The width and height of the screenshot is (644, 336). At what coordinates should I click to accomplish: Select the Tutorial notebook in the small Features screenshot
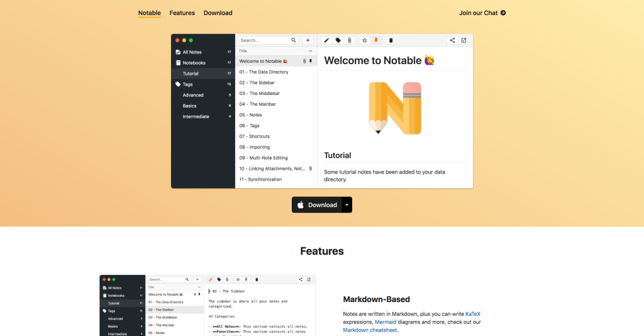(x=123, y=303)
